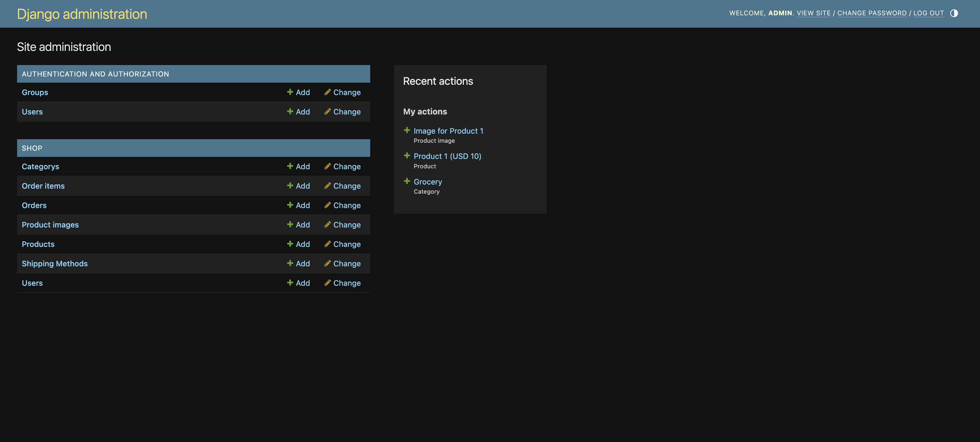This screenshot has width=980, height=442.
Task: Open the Categorys model link
Action: click(40, 167)
